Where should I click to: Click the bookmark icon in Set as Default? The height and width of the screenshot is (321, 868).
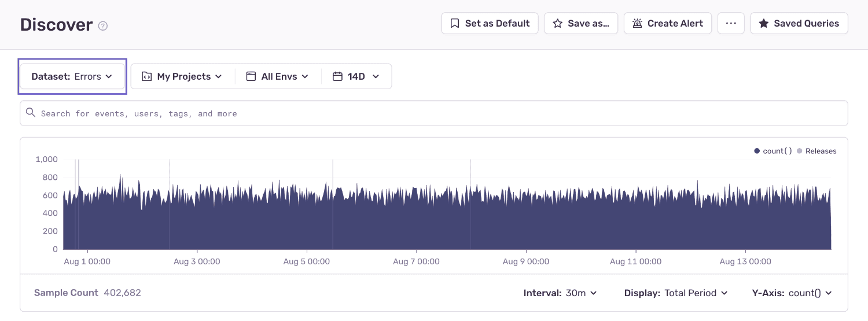pos(455,24)
